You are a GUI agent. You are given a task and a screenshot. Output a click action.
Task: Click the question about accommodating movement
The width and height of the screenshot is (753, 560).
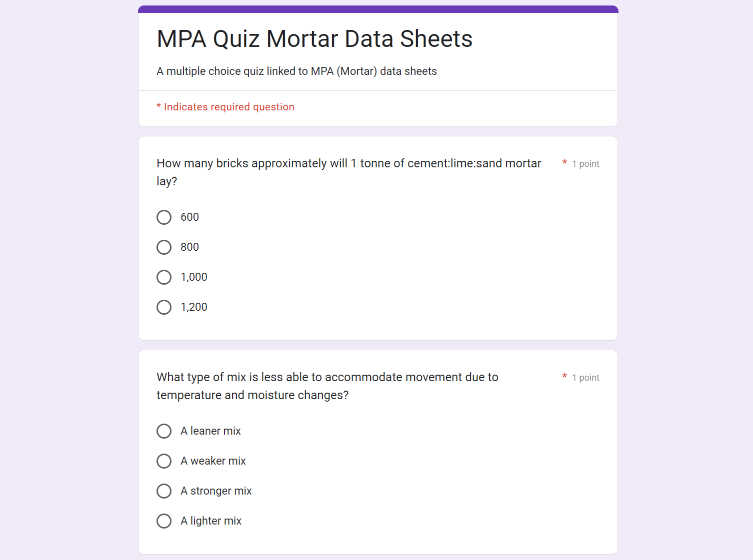(x=327, y=386)
